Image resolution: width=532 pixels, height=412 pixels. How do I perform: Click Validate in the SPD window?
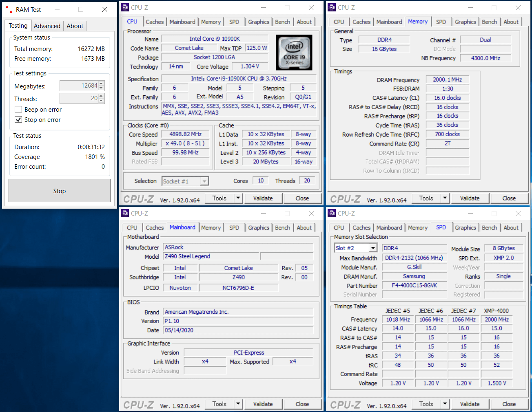tap(470, 404)
